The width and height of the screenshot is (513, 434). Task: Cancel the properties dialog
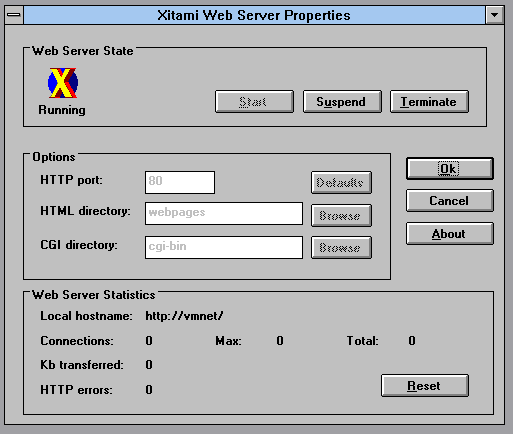[x=450, y=201]
